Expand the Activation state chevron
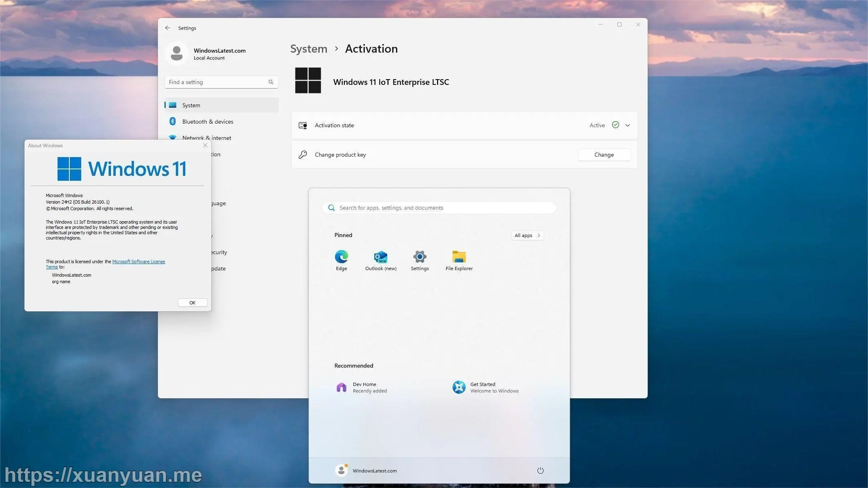The width and height of the screenshot is (868, 488). [x=628, y=125]
